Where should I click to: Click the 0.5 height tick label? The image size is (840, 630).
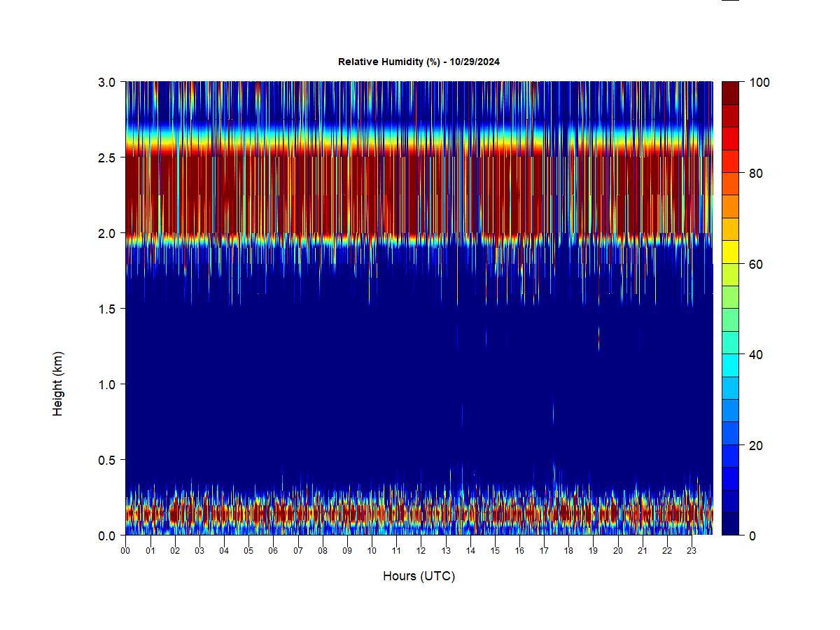108,460
